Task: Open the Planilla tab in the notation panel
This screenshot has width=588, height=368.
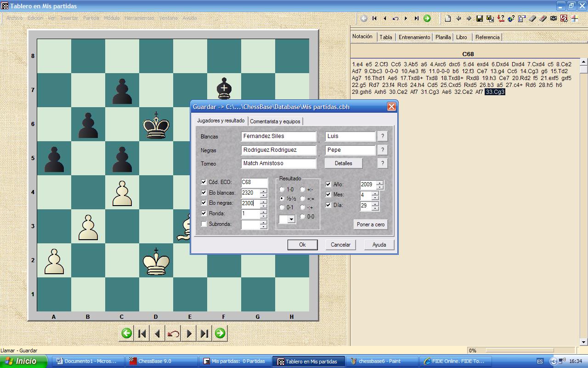Action: pyautogui.click(x=442, y=37)
